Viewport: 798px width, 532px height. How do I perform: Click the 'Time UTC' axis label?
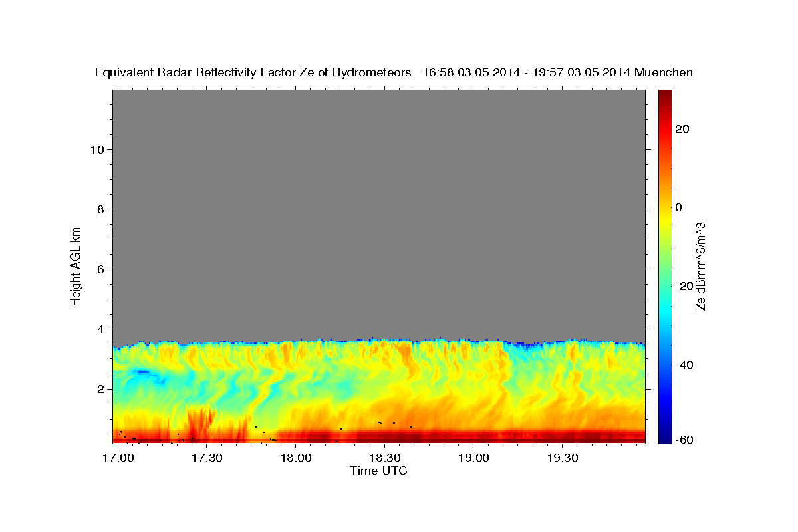coord(378,471)
